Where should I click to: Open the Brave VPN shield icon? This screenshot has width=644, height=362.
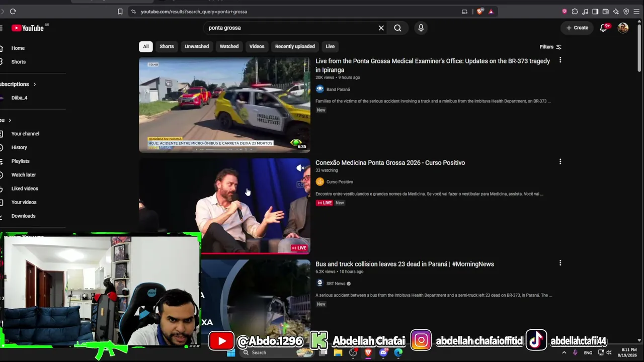pos(626,12)
